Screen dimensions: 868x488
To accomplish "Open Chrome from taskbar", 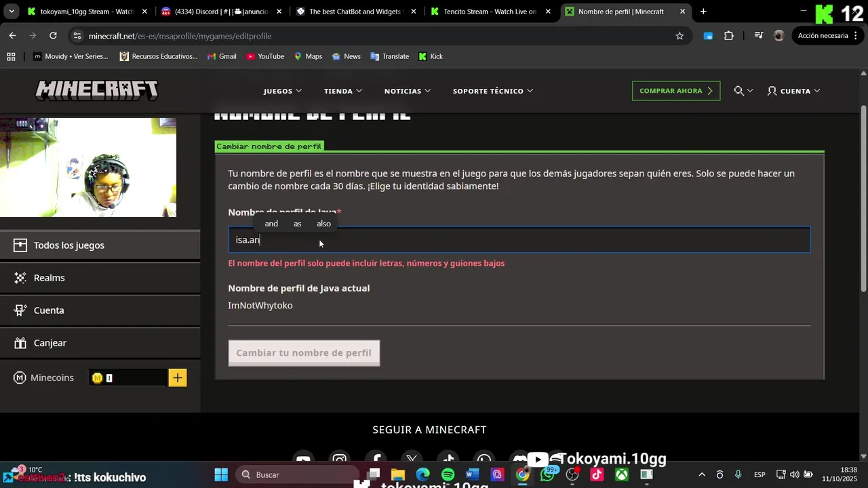I will click(x=522, y=474).
